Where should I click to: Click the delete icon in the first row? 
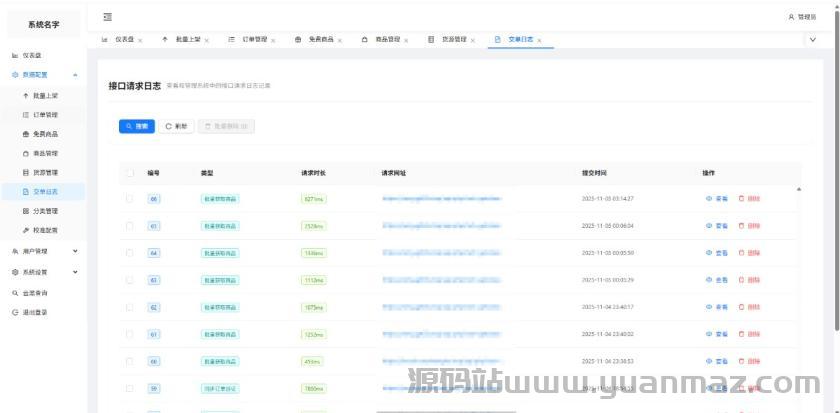(741, 198)
